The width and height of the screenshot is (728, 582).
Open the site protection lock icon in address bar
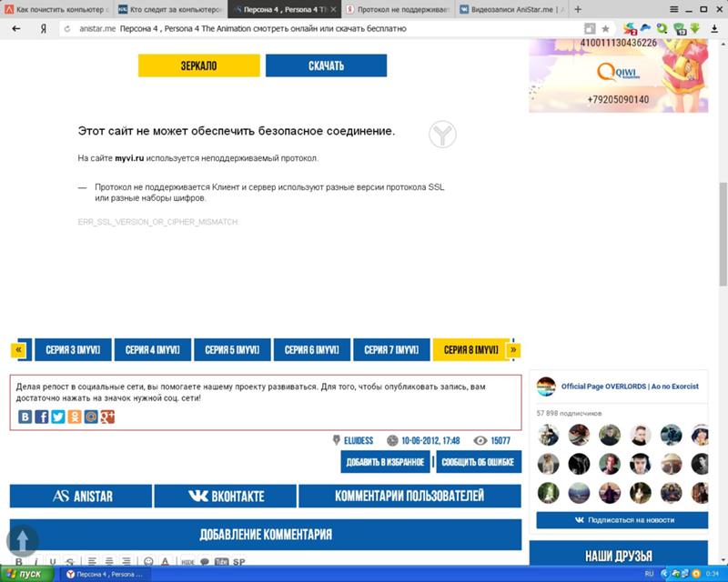[x=590, y=29]
